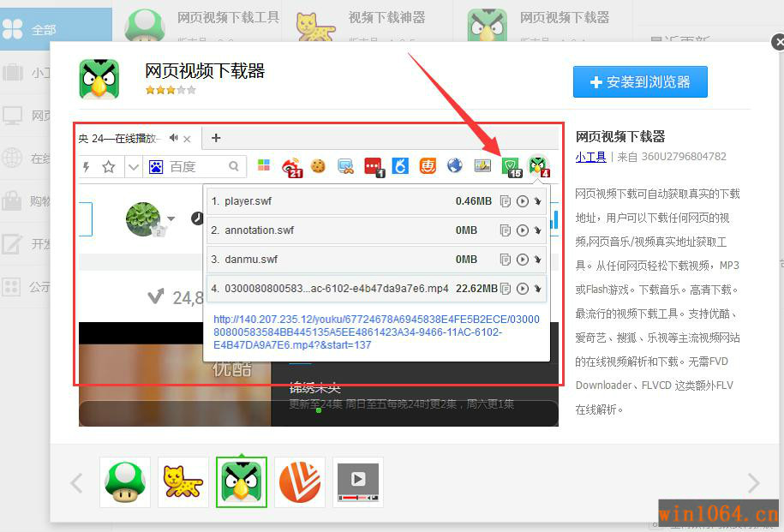Select the green angry bird extension thumbnail
This screenshot has height=532, width=784.
coord(242,482)
